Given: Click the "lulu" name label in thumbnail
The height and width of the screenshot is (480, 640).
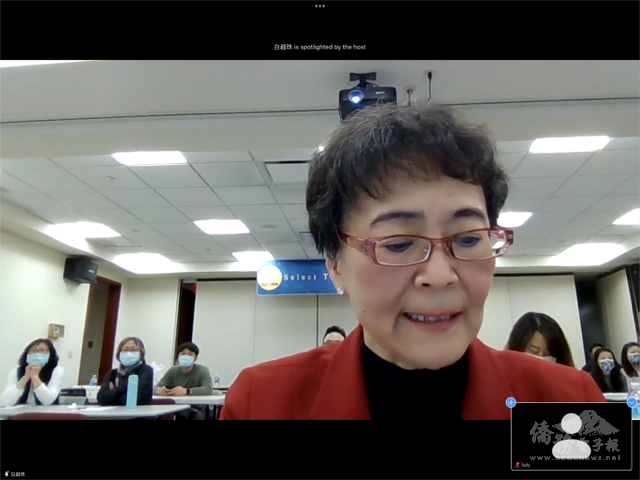Looking at the screenshot, I should (x=526, y=465).
